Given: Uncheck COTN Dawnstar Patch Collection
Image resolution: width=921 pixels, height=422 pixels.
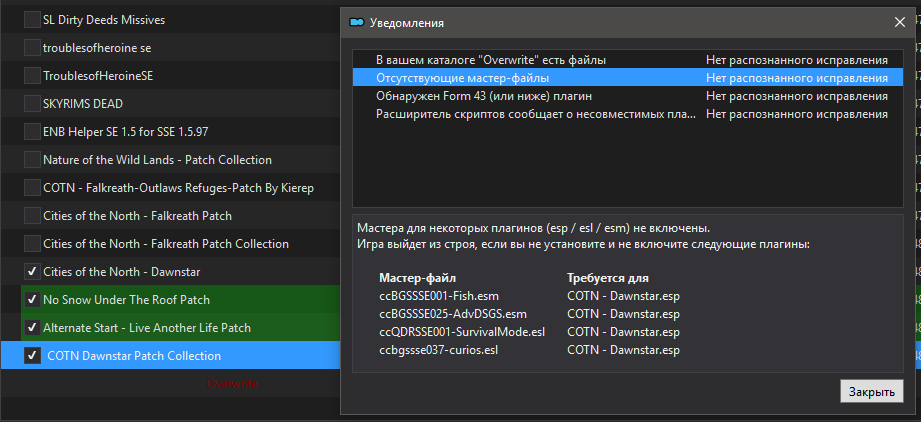Looking at the screenshot, I should pyautogui.click(x=32, y=355).
